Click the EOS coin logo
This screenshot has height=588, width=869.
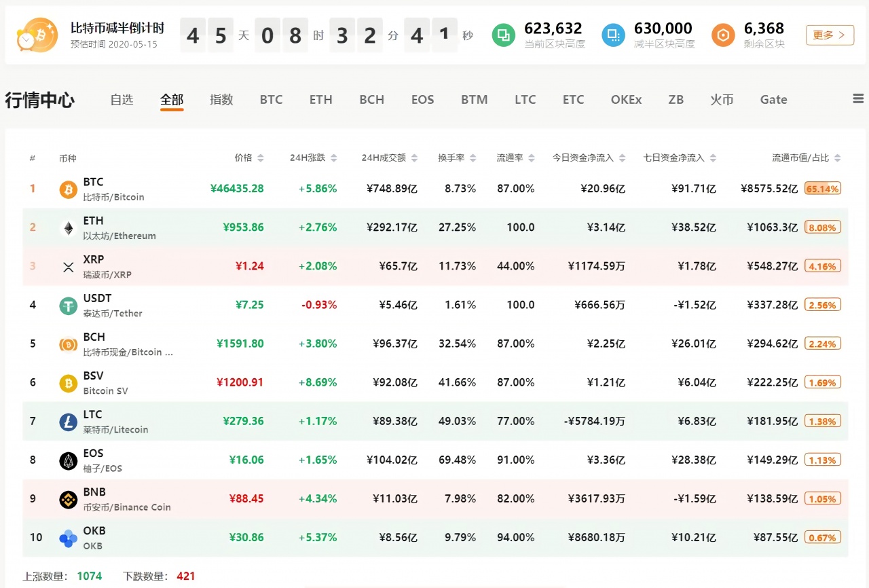[68, 460]
